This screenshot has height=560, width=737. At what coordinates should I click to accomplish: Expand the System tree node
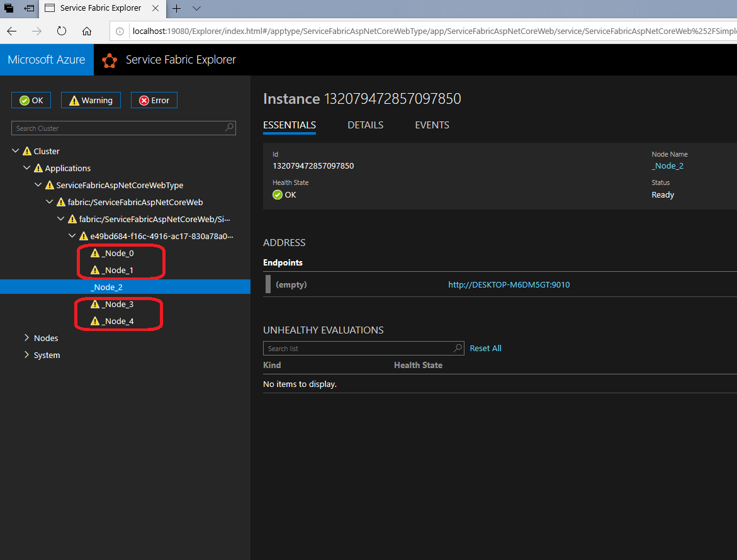pos(27,355)
